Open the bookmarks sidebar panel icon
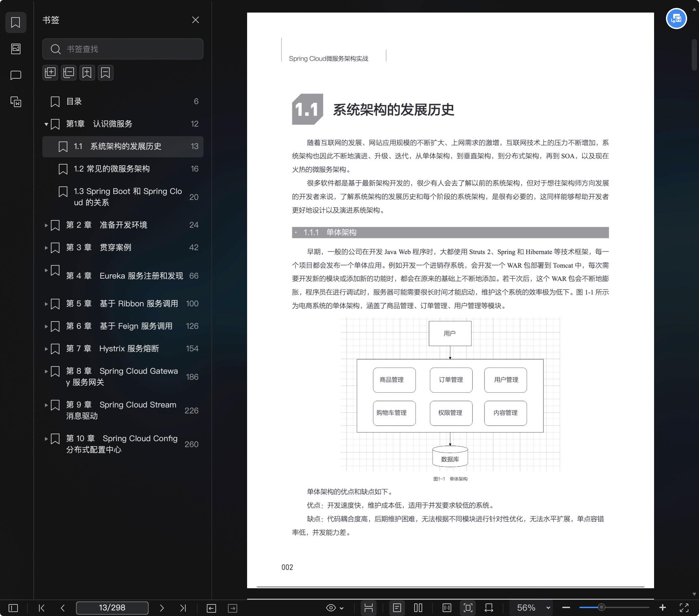 point(16,22)
